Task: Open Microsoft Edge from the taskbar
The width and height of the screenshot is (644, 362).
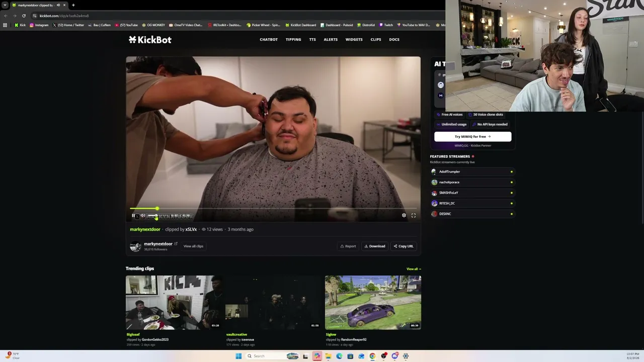Action: coord(339,356)
